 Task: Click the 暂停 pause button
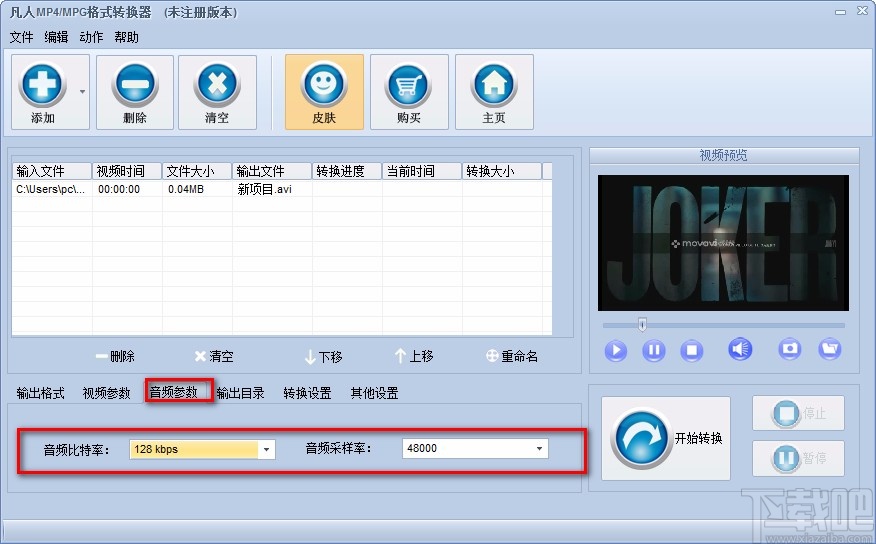798,458
